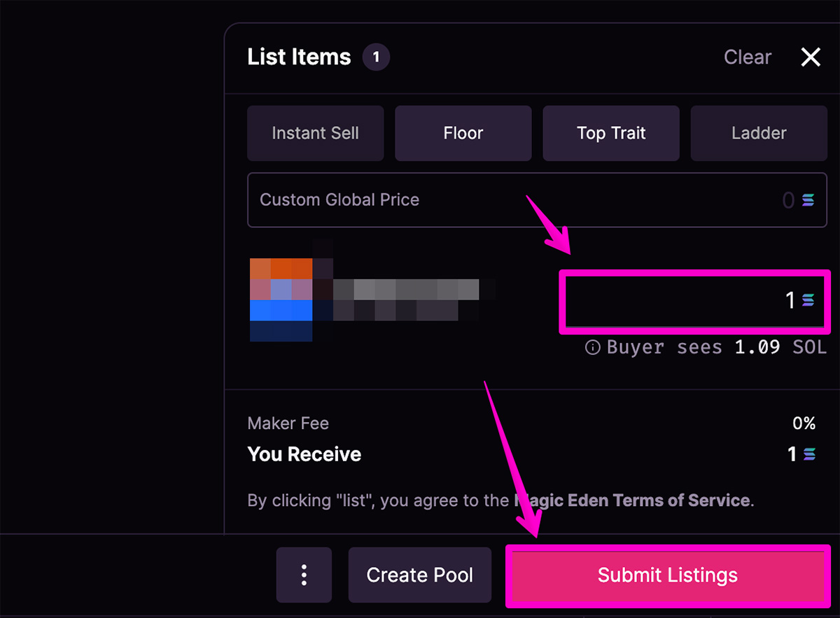This screenshot has width=840, height=618.
Task: Click SOL icon in item price field
Action: 808,300
